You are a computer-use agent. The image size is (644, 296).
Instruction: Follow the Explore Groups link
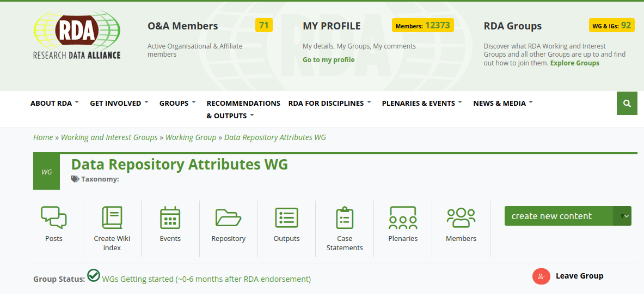coord(574,63)
